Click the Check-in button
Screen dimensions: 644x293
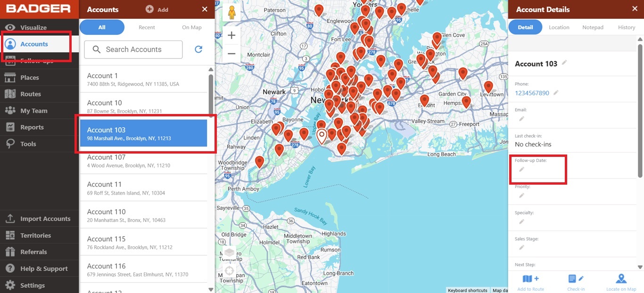tap(576, 282)
